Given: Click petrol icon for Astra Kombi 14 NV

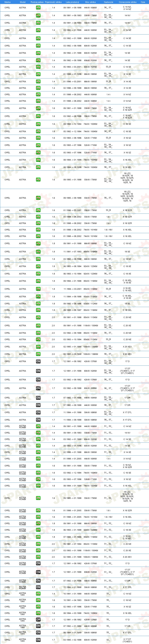Looking at the screenshot, I should (38, 433).
